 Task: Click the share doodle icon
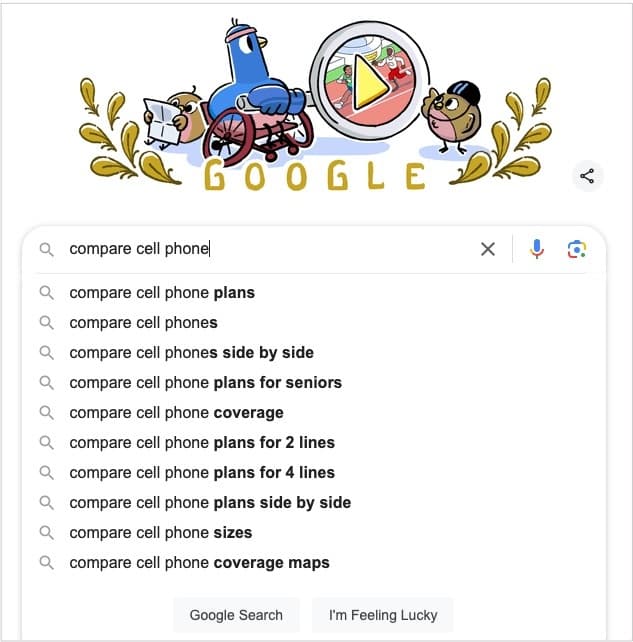587,177
